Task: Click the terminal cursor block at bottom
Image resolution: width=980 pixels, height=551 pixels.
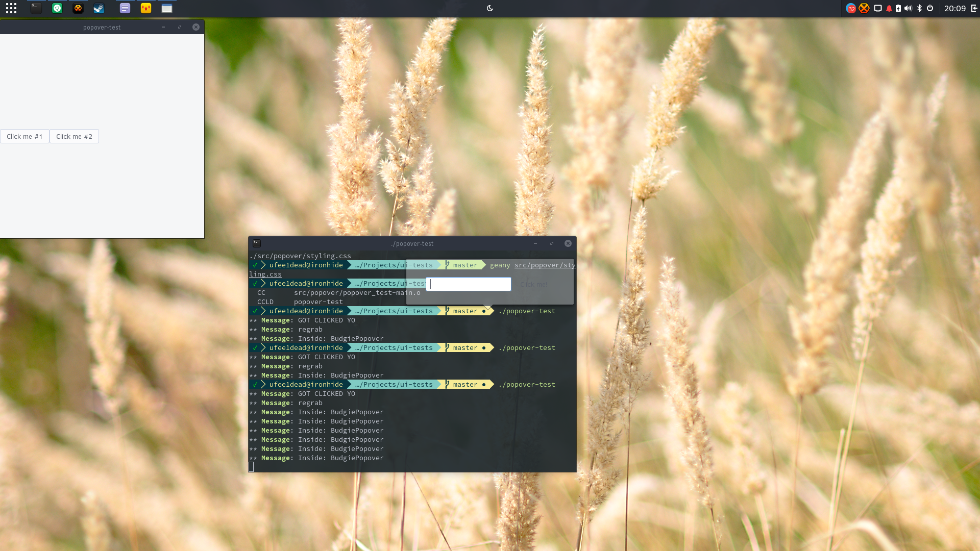Action: (251, 467)
